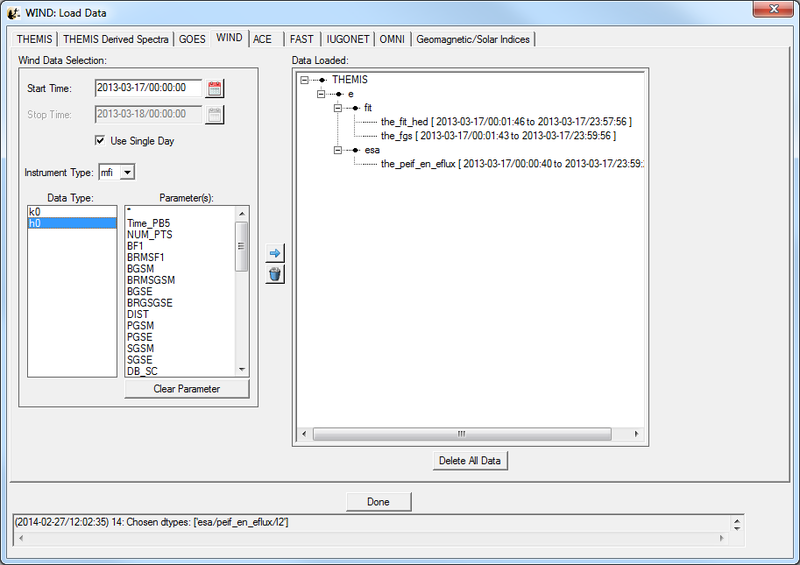800x565 pixels.
Task: Open the Instrument Type dropdown
Action: pyautogui.click(x=127, y=173)
